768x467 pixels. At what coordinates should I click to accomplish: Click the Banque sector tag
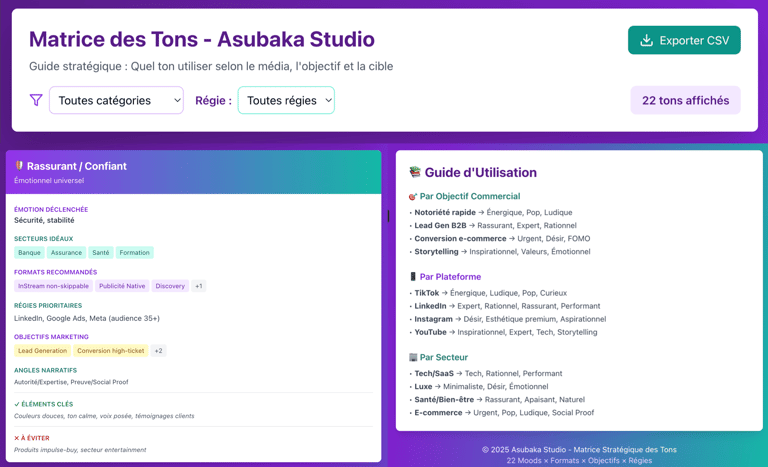point(29,253)
